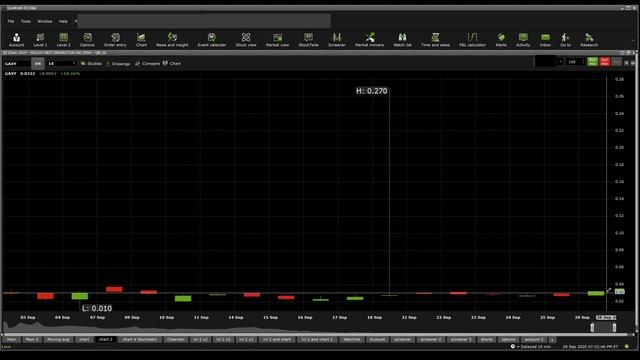
Task: Click the right handle of the range slider
Action: coord(614,327)
